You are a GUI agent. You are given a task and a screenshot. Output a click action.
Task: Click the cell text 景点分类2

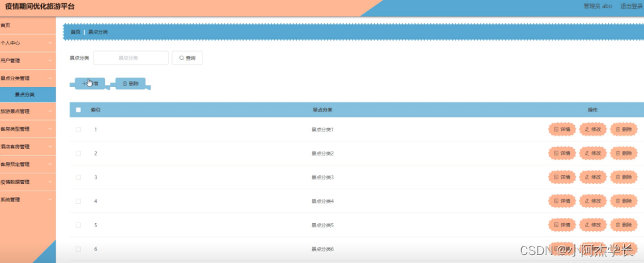pyautogui.click(x=323, y=153)
